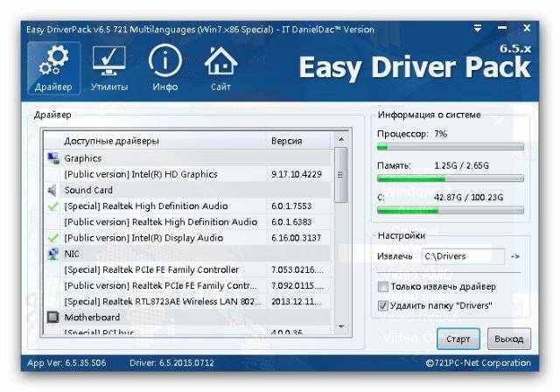Click ©721PC-Net Corporation text
The width and height of the screenshot is (560, 392).
(x=479, y=363)
